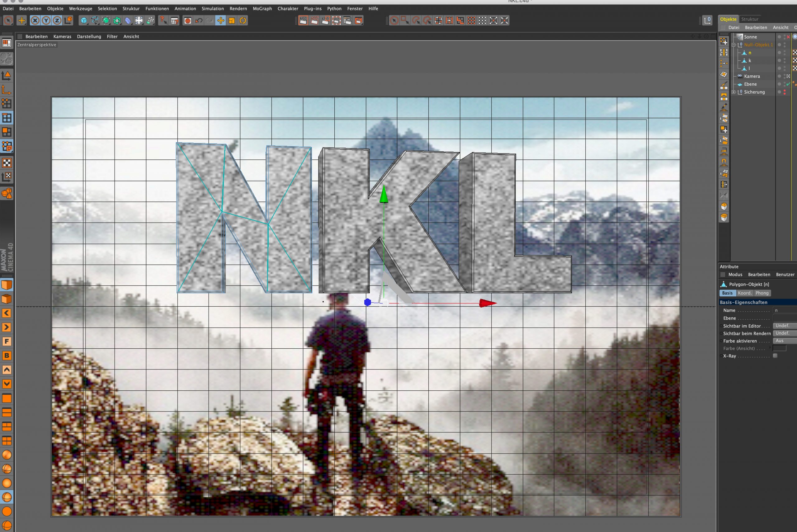The width and height of the screenshot is (797, 532).
Task: Click the Render View clapperboard icon
Action: pyautogui.click(x=303, y=21)
